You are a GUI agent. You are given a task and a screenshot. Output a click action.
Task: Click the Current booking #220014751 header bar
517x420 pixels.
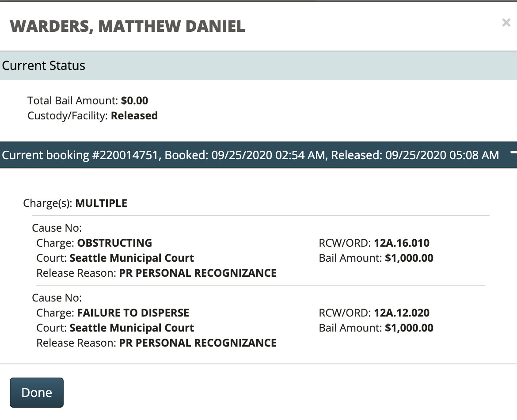pos(250,155)
